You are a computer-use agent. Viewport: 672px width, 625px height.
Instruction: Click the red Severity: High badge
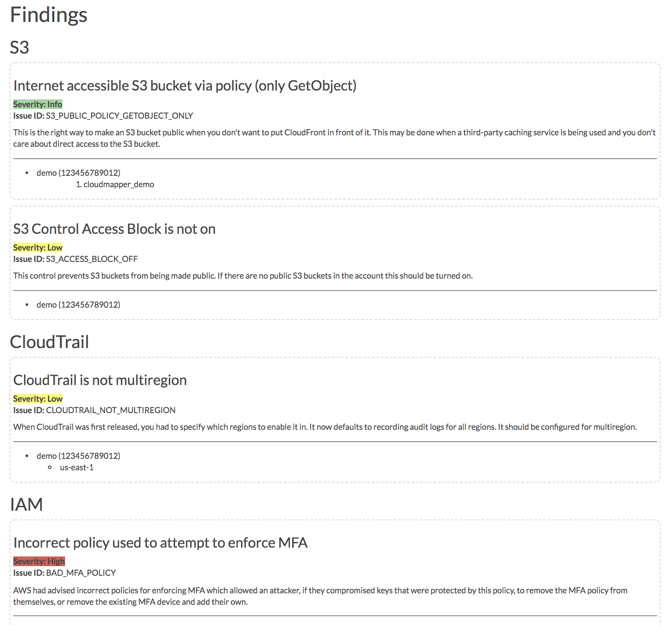[x=39, y=561]
